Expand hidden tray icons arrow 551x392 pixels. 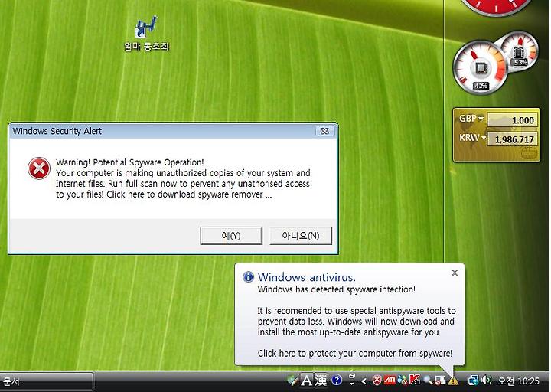coord(364,381)
